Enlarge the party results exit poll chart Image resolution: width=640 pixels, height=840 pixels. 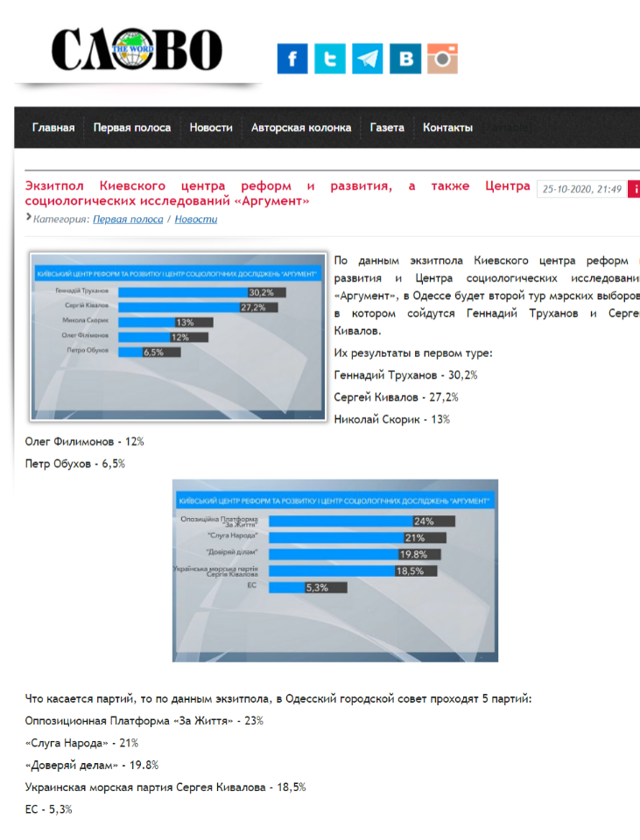click(x=335, y=570)
